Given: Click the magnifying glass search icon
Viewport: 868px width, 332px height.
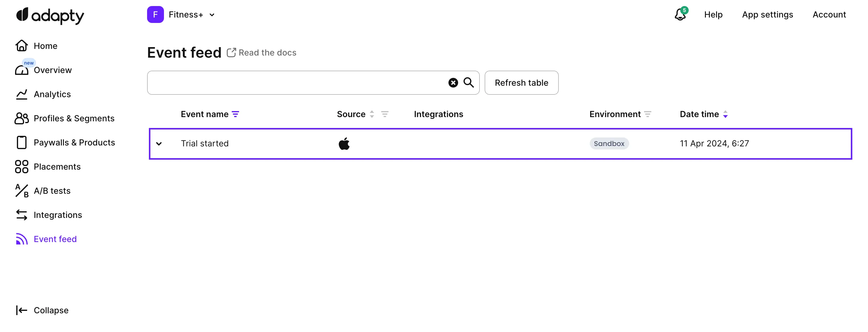Looking at the screenshot, I should tap(468, 82).
